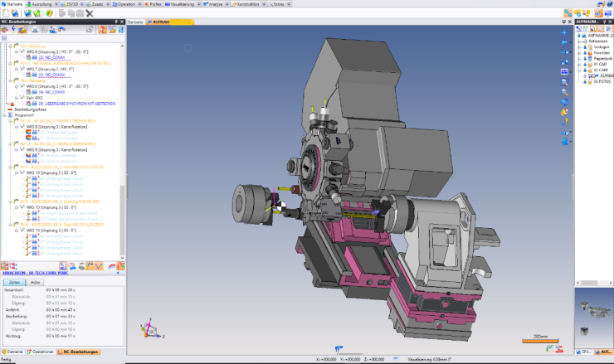Switch to the Operationen panel tab

(x=41, y=352)
